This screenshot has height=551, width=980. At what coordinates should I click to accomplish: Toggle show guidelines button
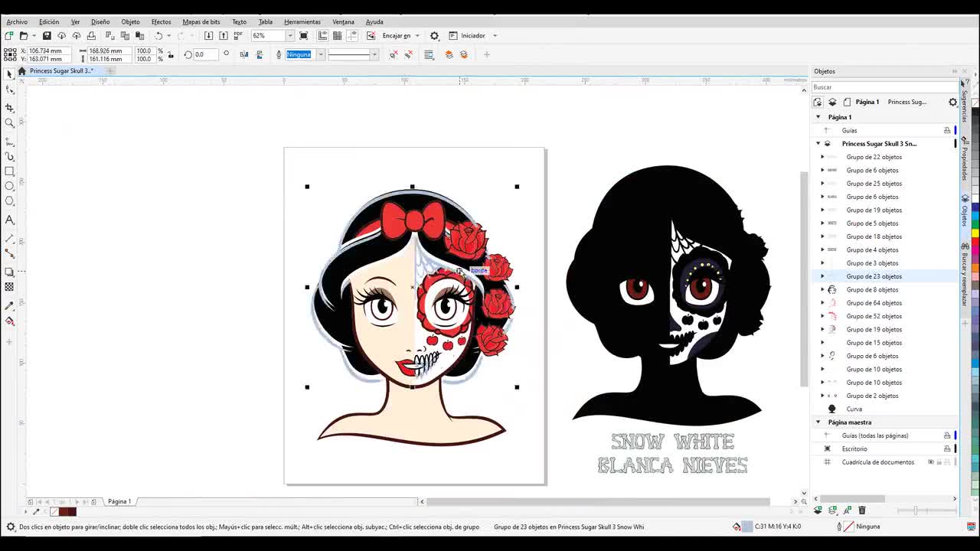click(x=351, y=35)
